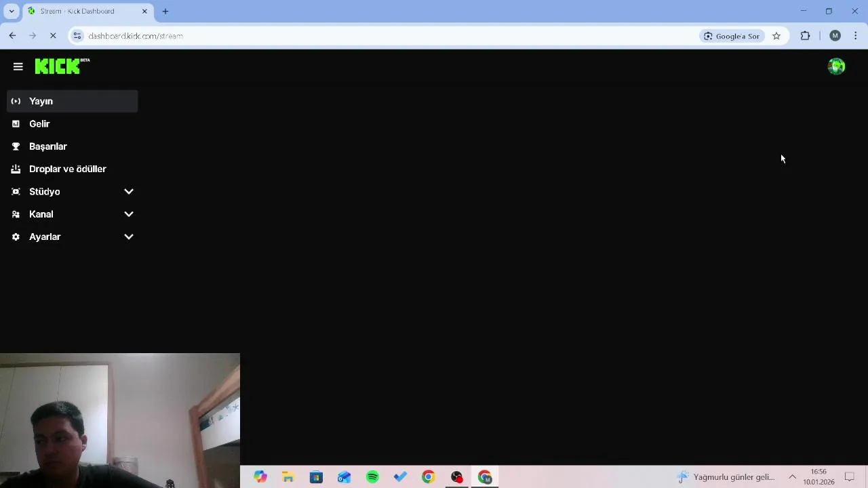The height and width of the screenshot is (488, 868).
Task: Open Google Chrome taskbar icon
Action: 428,477
